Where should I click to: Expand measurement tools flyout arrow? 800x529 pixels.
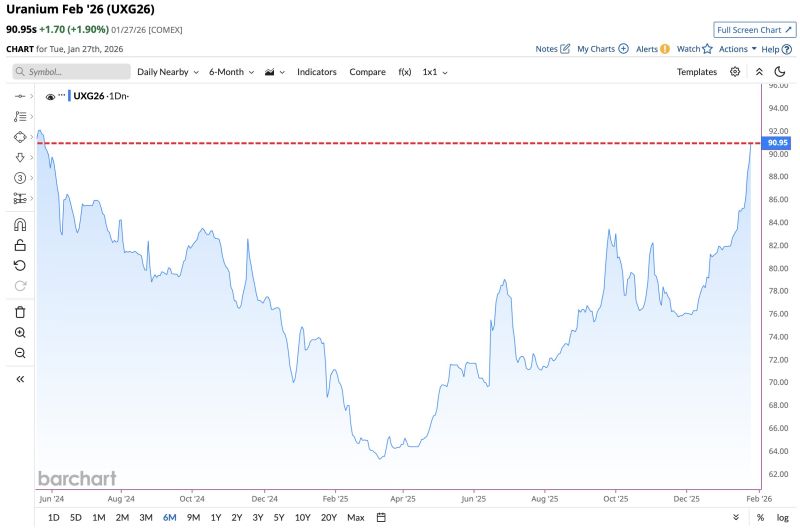tap(32, 198)
